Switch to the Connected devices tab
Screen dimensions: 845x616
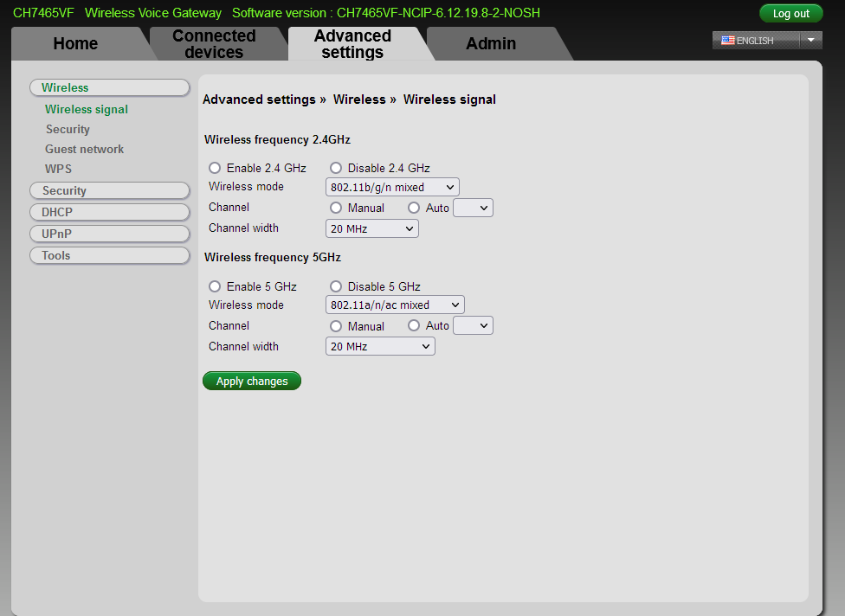click(214, 43)
